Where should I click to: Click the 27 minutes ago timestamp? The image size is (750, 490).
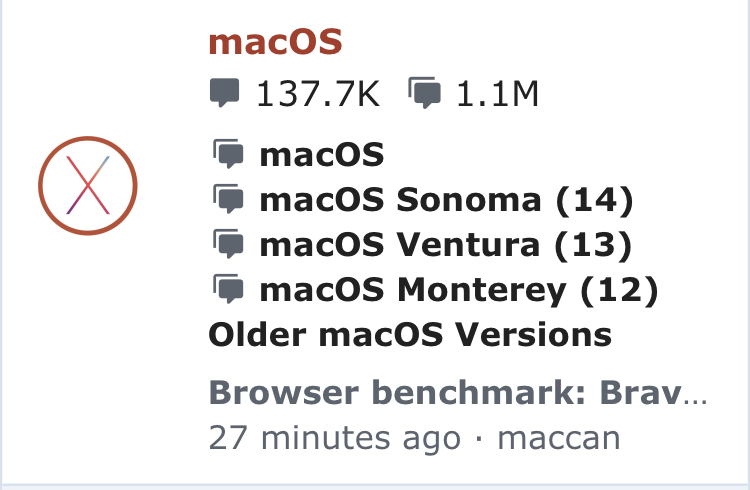334,437
